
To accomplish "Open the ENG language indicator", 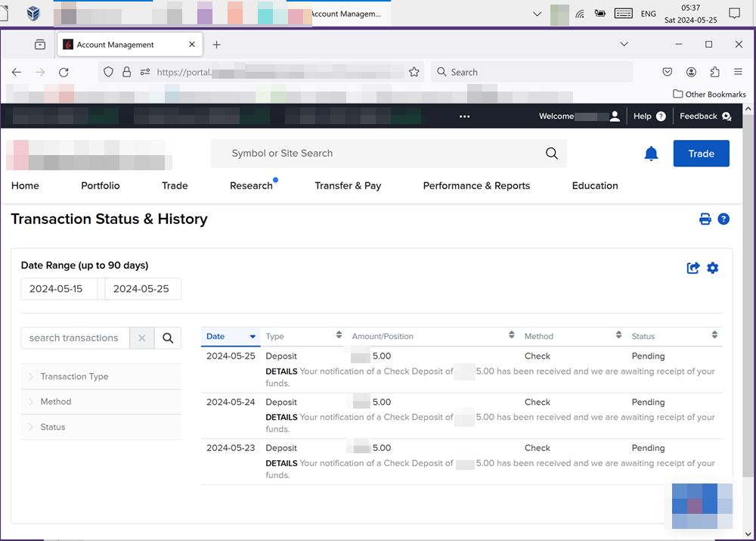I will 648,14.
